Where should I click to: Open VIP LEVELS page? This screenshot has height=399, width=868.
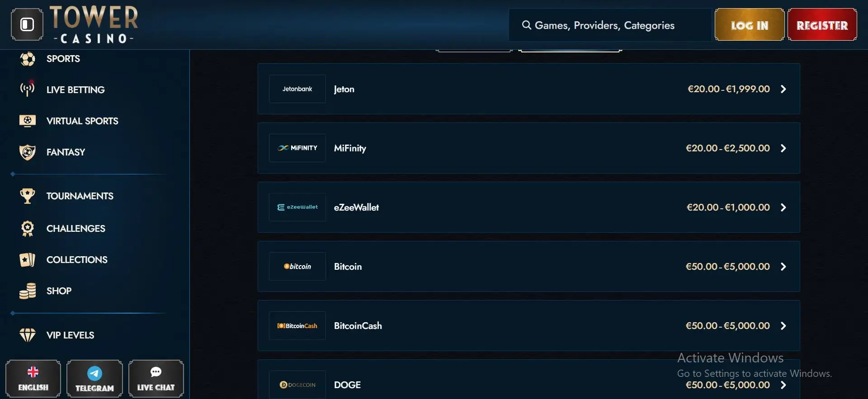point(70,335)
